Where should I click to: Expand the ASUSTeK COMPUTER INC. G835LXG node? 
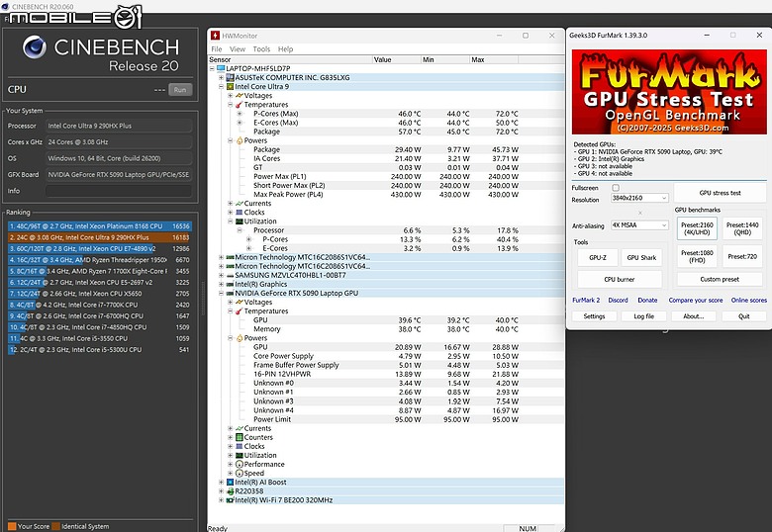(221, 78)
